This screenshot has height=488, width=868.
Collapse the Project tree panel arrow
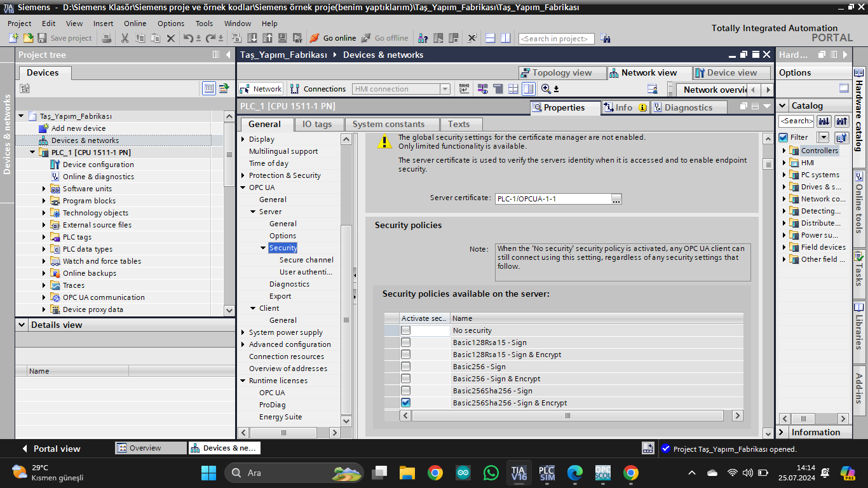pos(228,55)
